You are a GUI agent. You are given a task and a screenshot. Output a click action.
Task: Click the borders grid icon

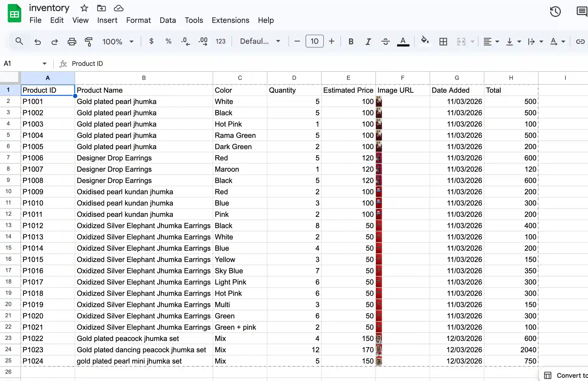coord(443,41)
